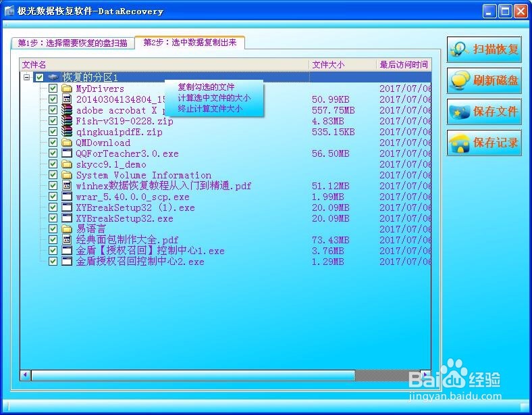Click the MyDrivers folder icon

pos(67,89)
